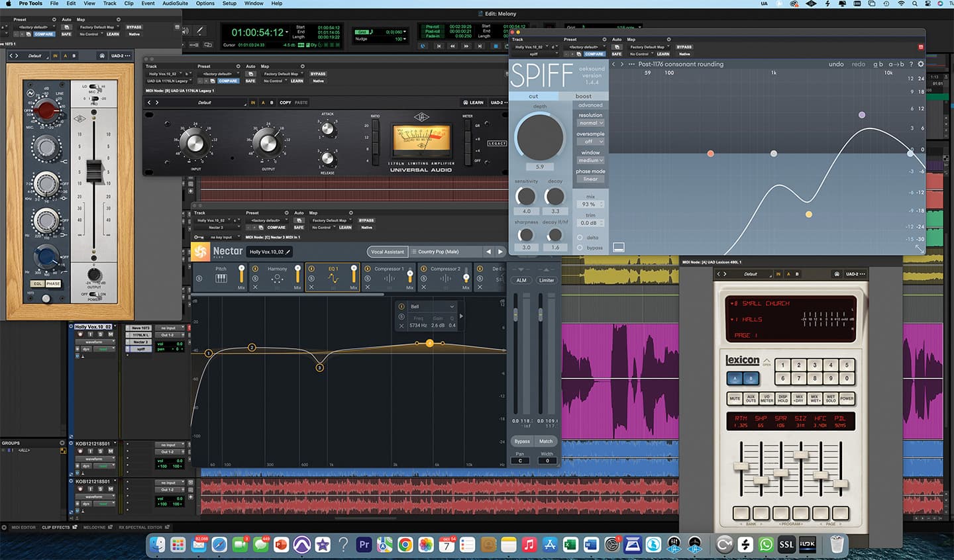This screenshot has width=954, height=560.
Task: Click Vocal Assistant in Nectar
Action: [x=387, y=252]
